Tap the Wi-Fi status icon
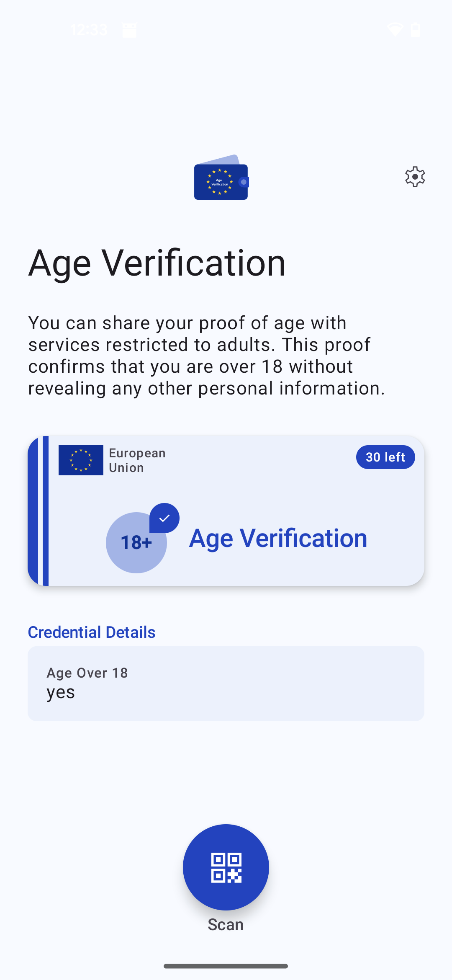452x980 pixels. (395, 30)
